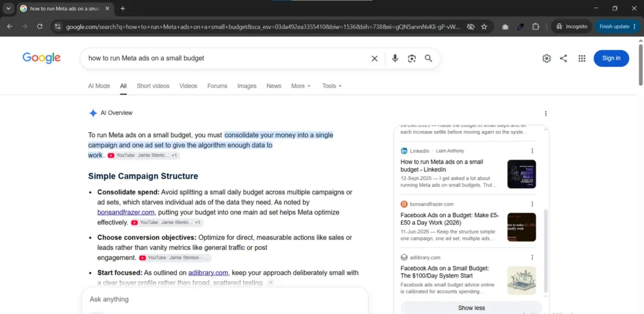Image resolution: width=644 pixels, height=314 pixels.
Task: Start voice search with microphone
Action: pyautogui.click(x=395, y=59)
